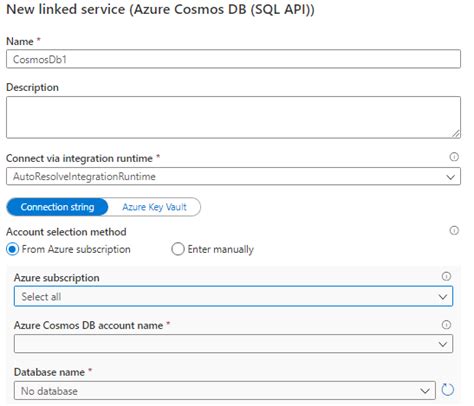The width and height of the screenshot is (474, 406).
Task: Select the Connection string tab
Action: pyautogui.click(x=57, y=207)
